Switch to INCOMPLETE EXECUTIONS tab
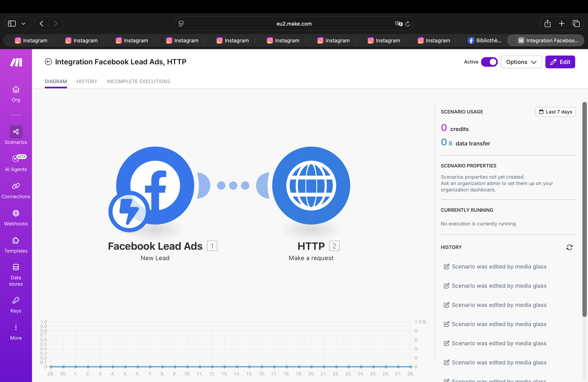This screenshot has height=382, width=588. [x=138, y=82]
